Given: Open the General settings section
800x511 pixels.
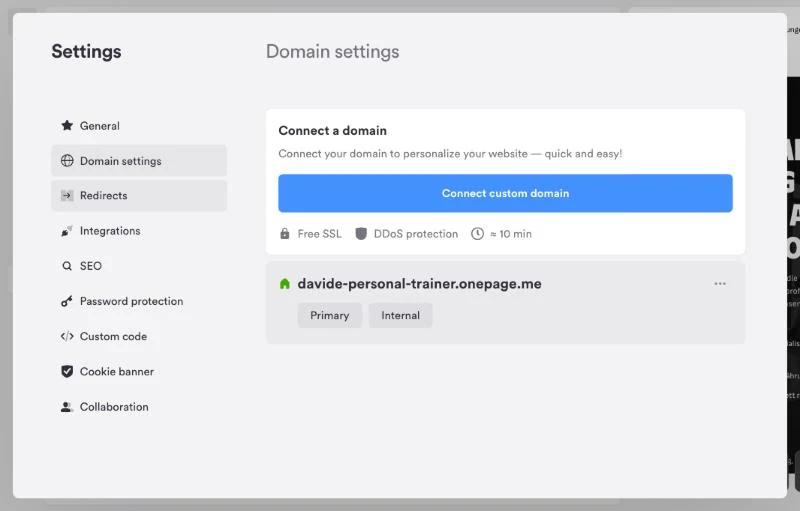Looking at the screenshot, I should [x=139, y=125].
